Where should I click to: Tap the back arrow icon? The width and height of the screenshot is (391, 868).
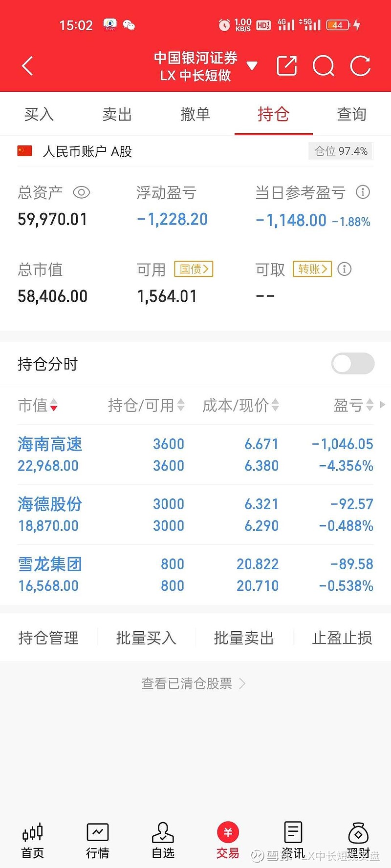click(27, 66)
